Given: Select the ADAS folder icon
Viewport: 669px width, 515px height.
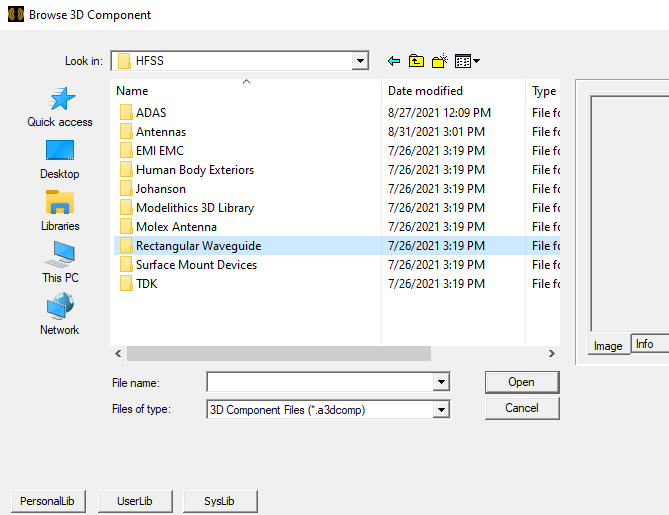Looking at the screenshot, I should pyautogui.click(x=126, y=113).
